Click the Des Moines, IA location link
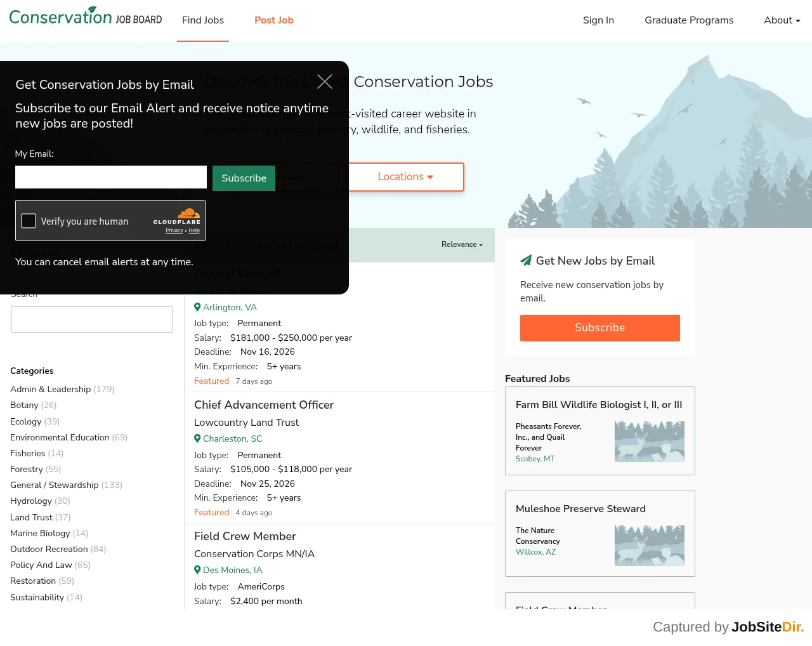Viewport: 812px width, 646px height. click(232, 570)
